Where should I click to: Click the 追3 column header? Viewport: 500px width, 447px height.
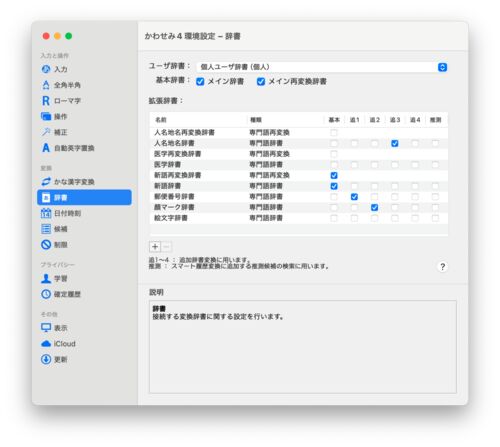point(395,120)
